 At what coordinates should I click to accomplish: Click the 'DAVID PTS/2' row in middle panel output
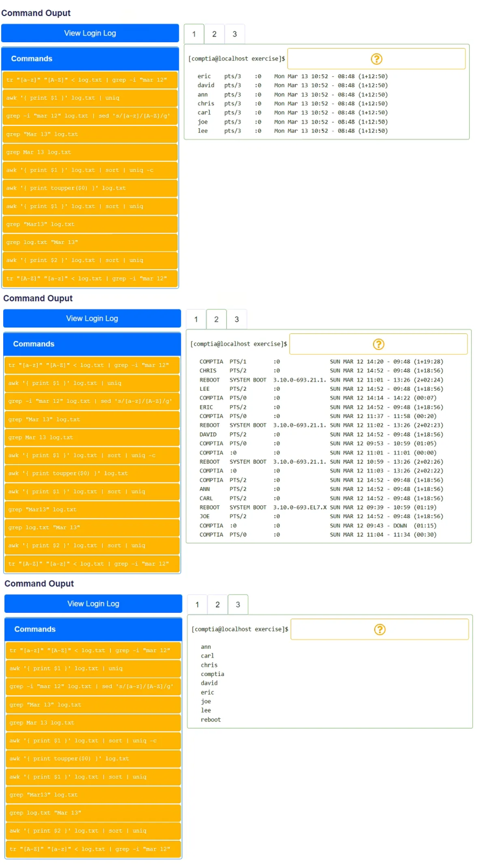point(321,435)
